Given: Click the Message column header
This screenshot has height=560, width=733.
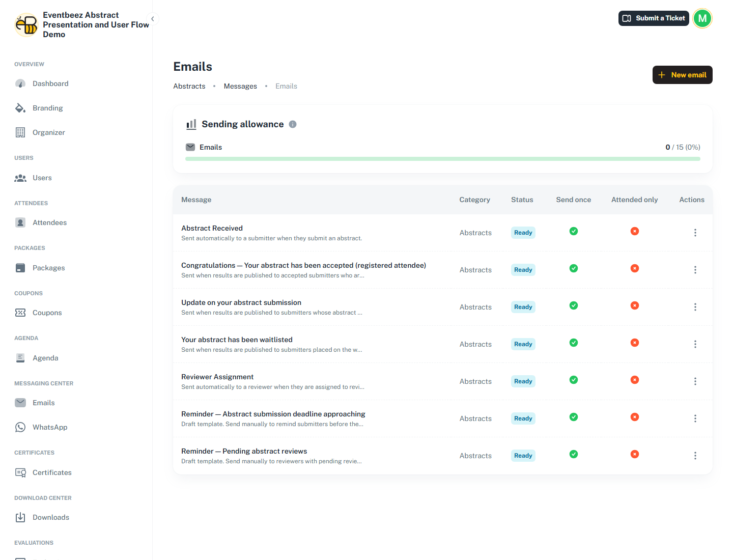Looking at the screenshot, I should click(x=196, y=200).
